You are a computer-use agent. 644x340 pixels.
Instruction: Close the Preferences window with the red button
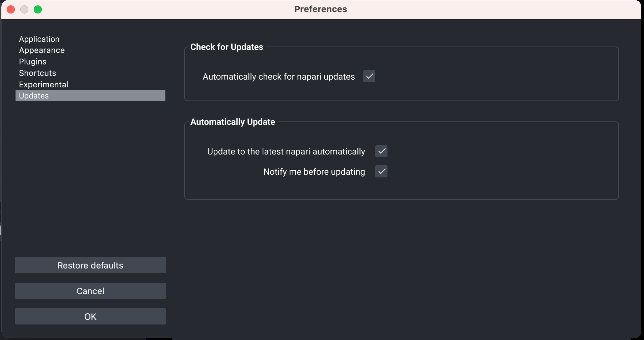click(11, 9)
